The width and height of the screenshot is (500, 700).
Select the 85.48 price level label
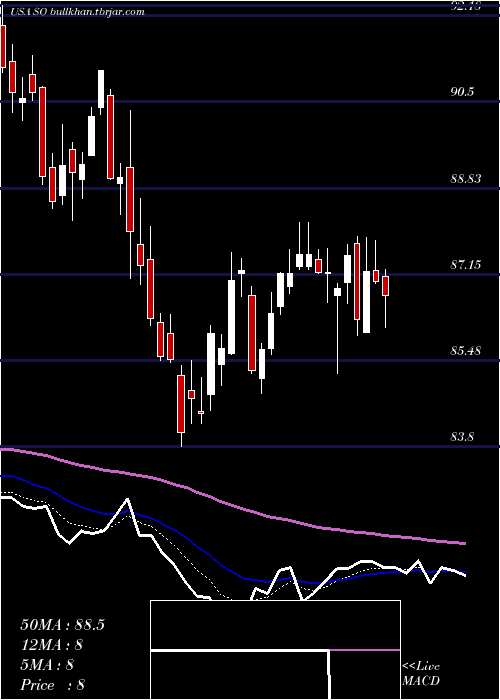coord(466,351)
